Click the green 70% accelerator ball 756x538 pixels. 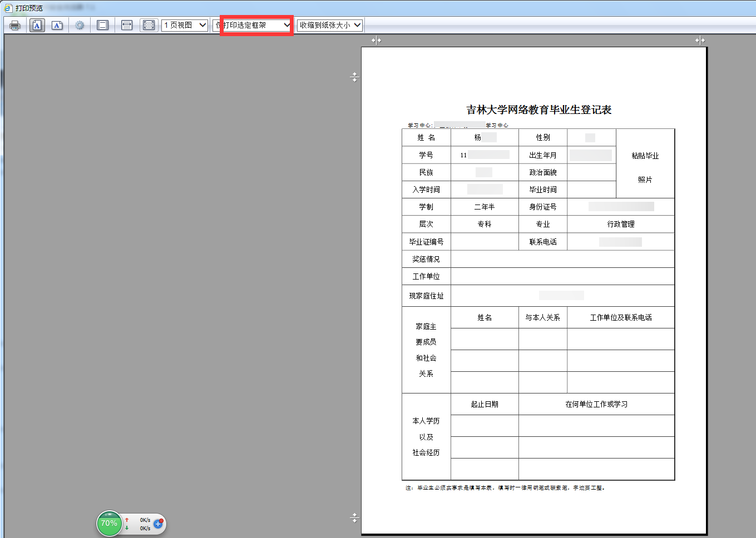[109, 524]
